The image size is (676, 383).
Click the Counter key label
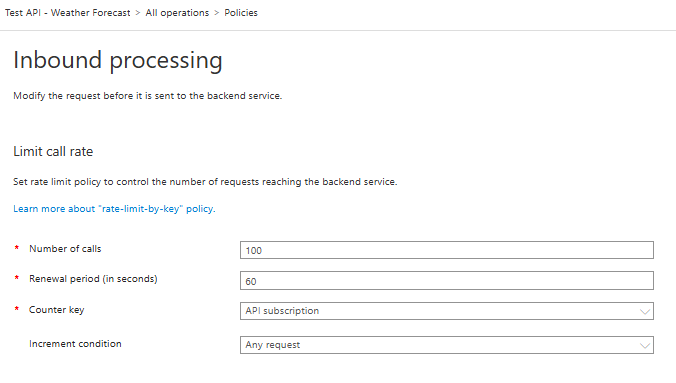[56, 310]
